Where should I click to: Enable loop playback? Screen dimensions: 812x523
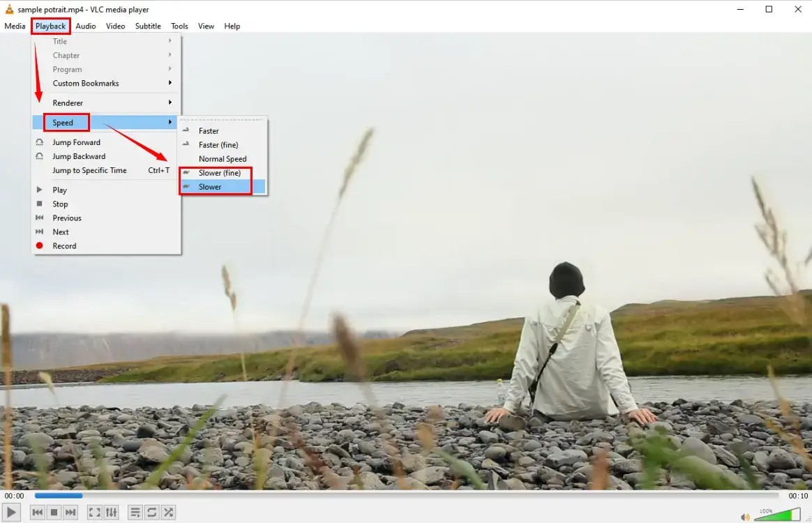[x=151, y=512]
